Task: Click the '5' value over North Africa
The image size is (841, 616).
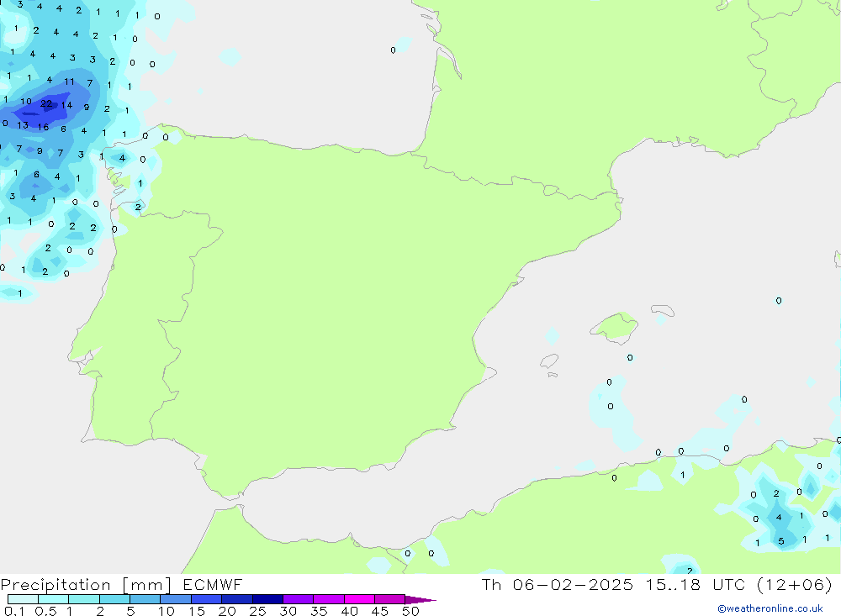Action: [x=781, y=541]
